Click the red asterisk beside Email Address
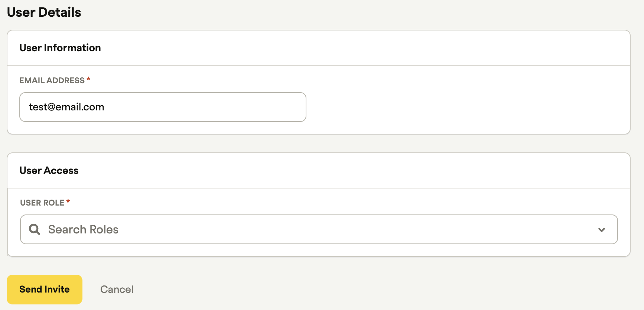Viewport: 644px width, 310px height. pyautogui.click(x=88, y=79)
